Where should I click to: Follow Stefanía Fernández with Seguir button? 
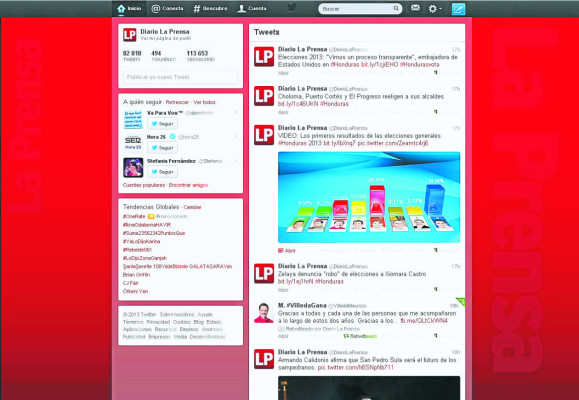point(162,172)
